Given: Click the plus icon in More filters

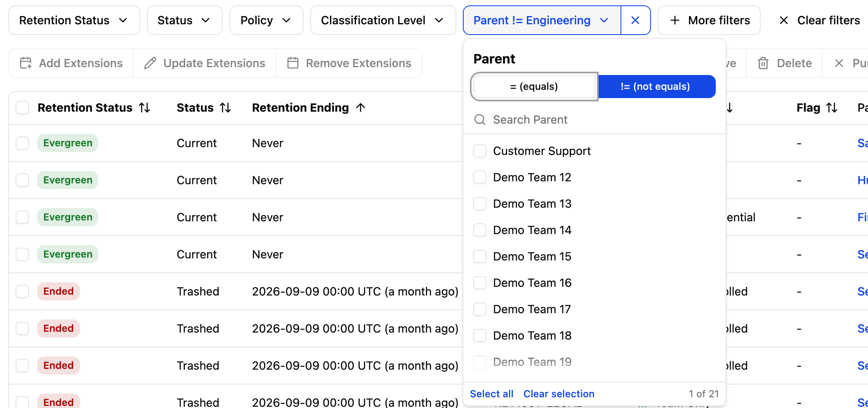Looking at the screenshot, I should tap(675, 20).
